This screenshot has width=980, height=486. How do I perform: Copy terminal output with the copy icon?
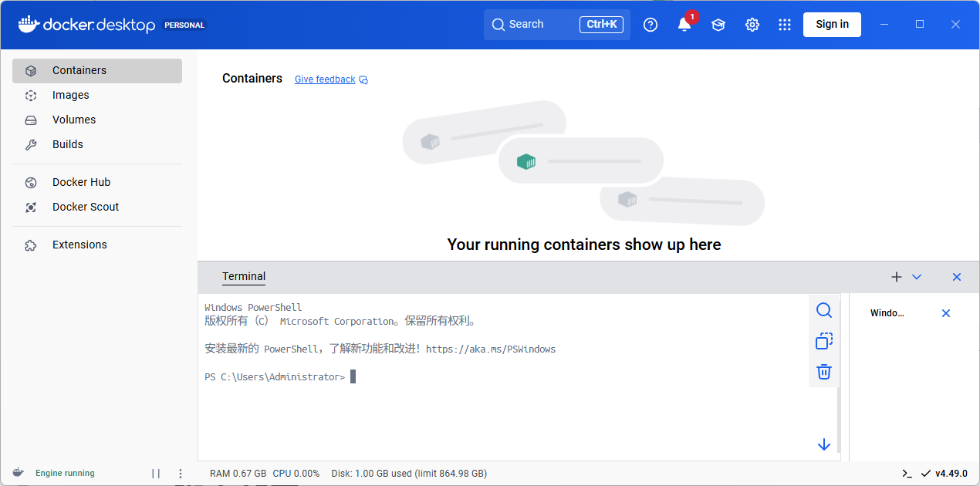pyautogui.click(x=824, y=341)
